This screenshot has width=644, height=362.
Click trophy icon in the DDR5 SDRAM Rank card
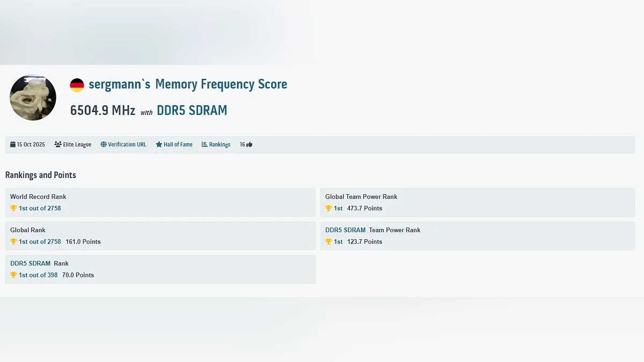coord(13,275)
